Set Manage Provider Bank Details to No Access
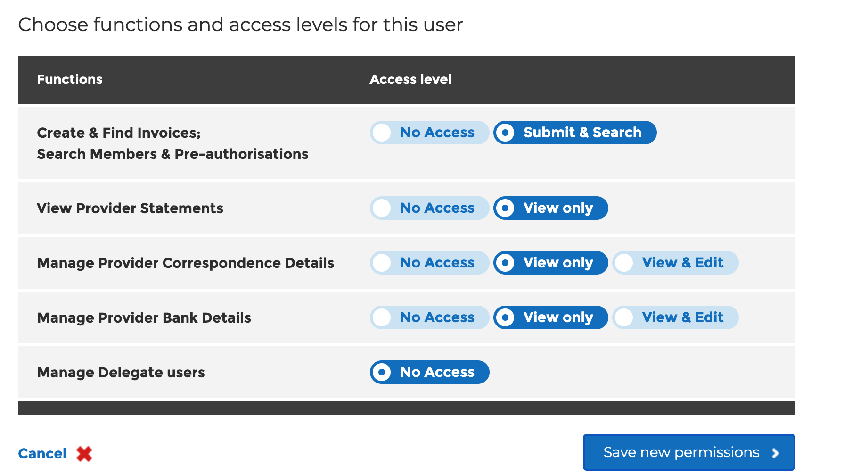Screen dimensions: 868x475 click(429, 317)
